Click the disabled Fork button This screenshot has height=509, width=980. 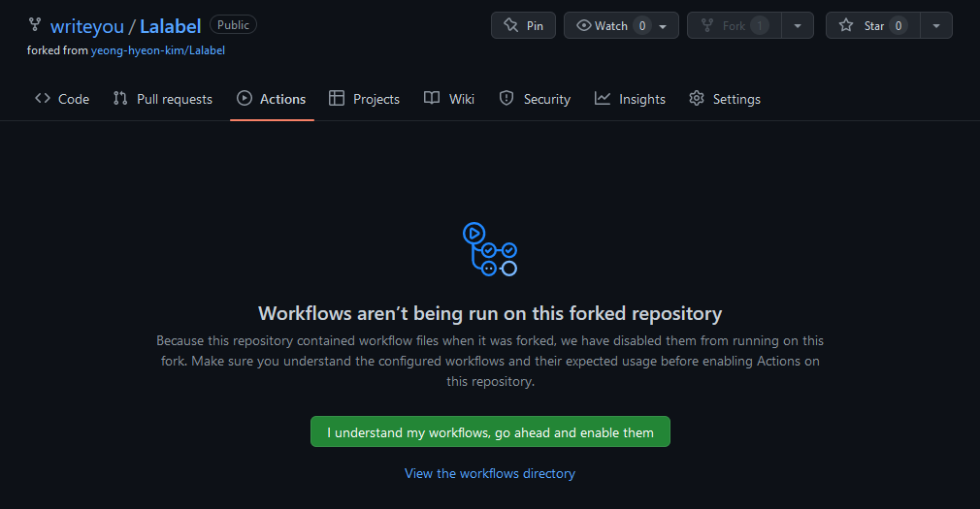(735, 25)
